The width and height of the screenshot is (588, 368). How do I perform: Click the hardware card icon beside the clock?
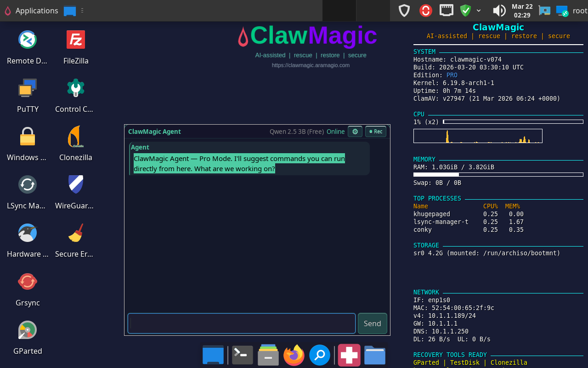[x=544, y=11]
